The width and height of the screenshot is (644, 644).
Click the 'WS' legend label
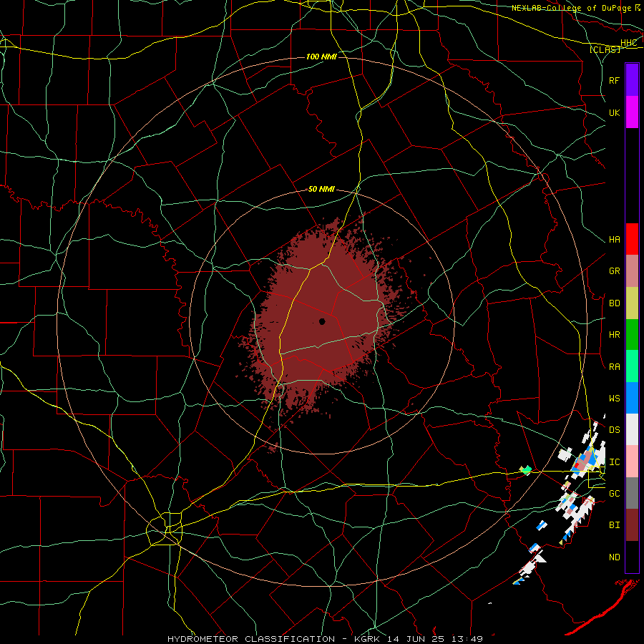[615, 398]
